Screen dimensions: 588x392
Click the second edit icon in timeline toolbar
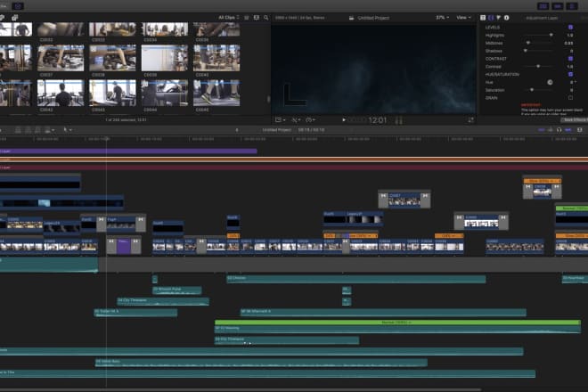(x=29, y=130)
